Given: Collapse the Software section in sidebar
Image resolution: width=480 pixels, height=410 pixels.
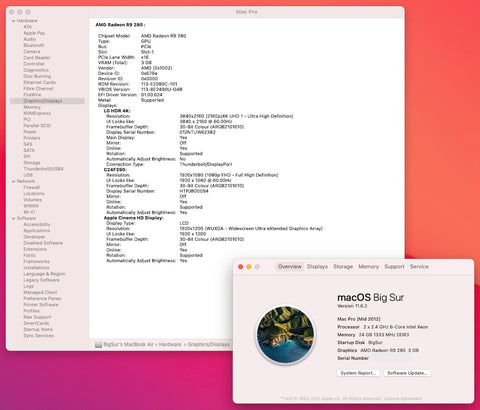Looking at the screenshot, I should [13, 218].
